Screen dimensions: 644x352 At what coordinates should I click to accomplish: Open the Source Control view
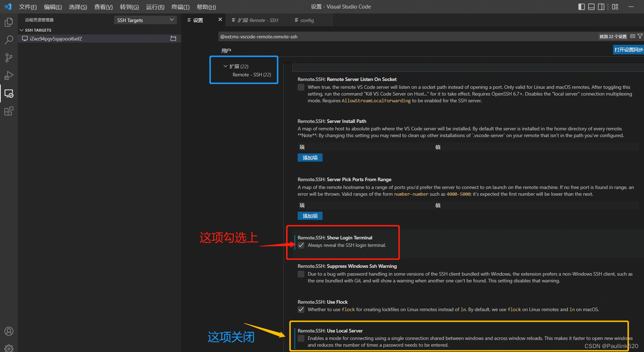click(x=9, y=58)
